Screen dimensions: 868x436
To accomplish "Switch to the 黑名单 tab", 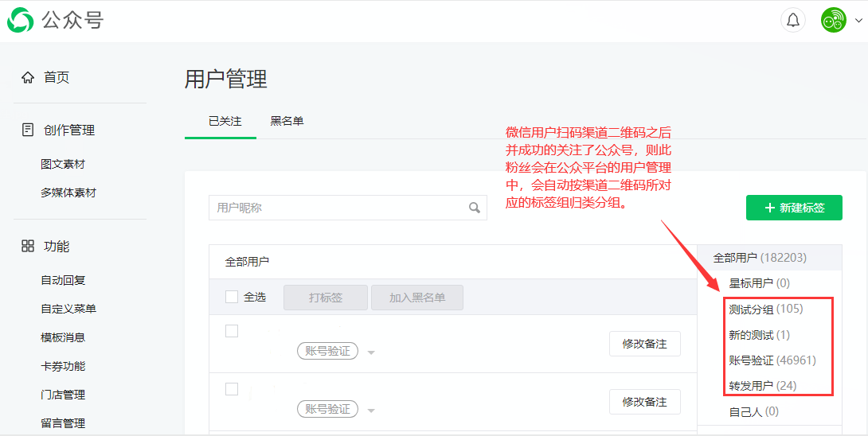I will 287,121.
